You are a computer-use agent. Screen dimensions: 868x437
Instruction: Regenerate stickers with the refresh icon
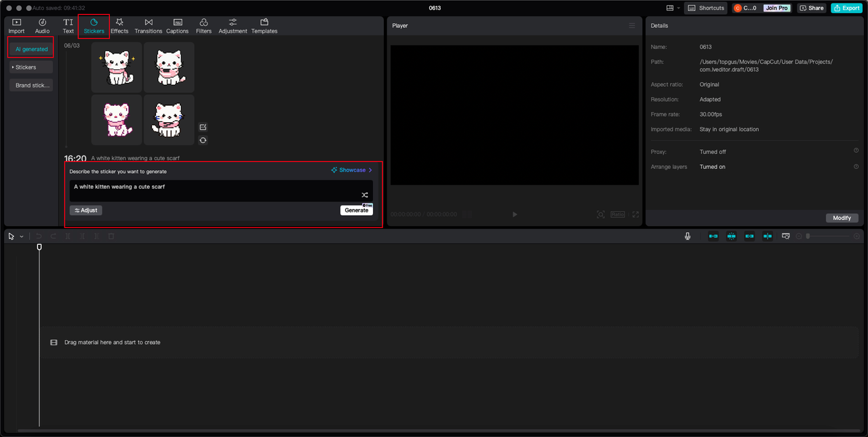click(x=203, y=140)
